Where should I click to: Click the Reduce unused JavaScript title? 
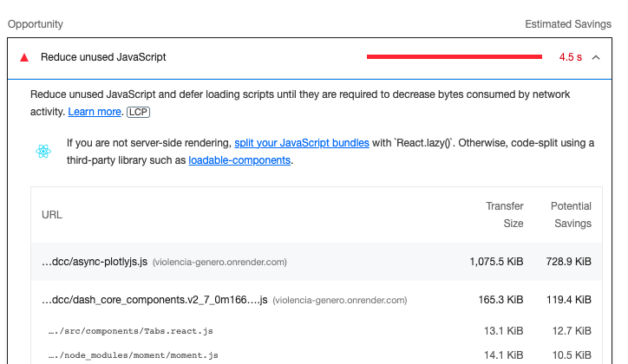coord(103,57)
